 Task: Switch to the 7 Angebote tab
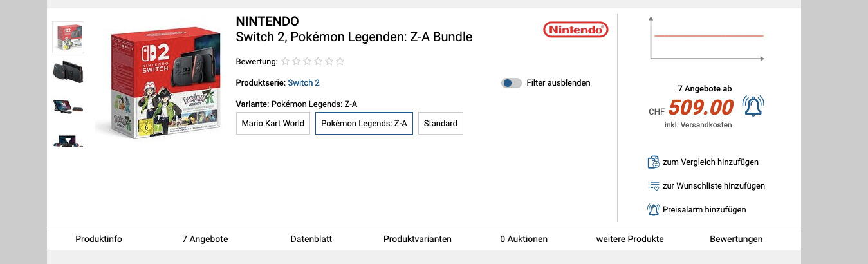tap(205, 239)
